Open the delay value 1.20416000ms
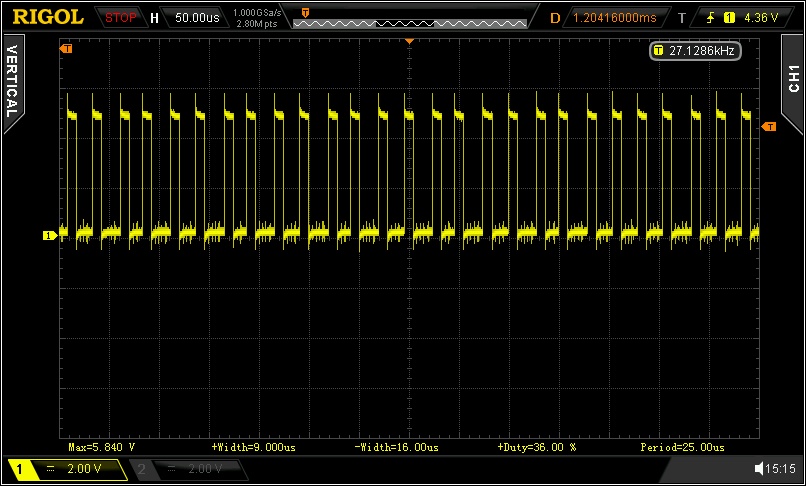The width and height of the screenshot is (806, 486). (615, 17)
